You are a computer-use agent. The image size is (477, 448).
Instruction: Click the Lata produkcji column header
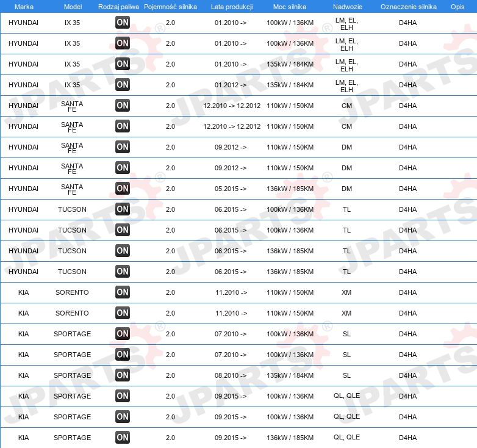pyautogui.click(x=232, y=7)
